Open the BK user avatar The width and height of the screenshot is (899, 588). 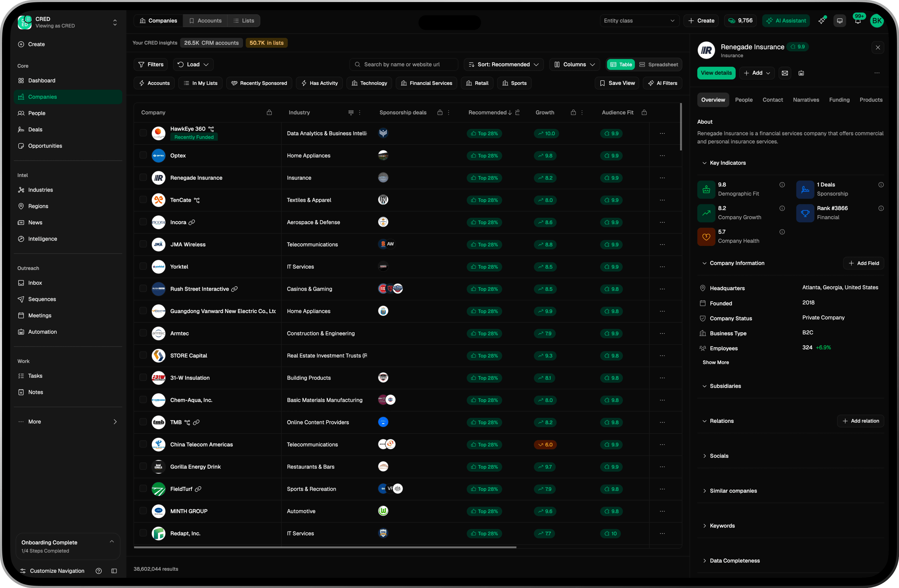tap(877, 21)
